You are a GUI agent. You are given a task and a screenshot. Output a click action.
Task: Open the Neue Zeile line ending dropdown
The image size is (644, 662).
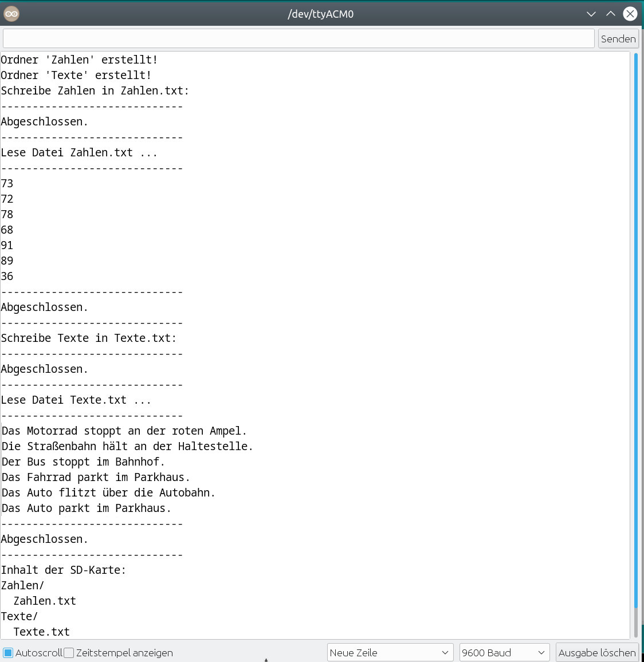point(390,653)
